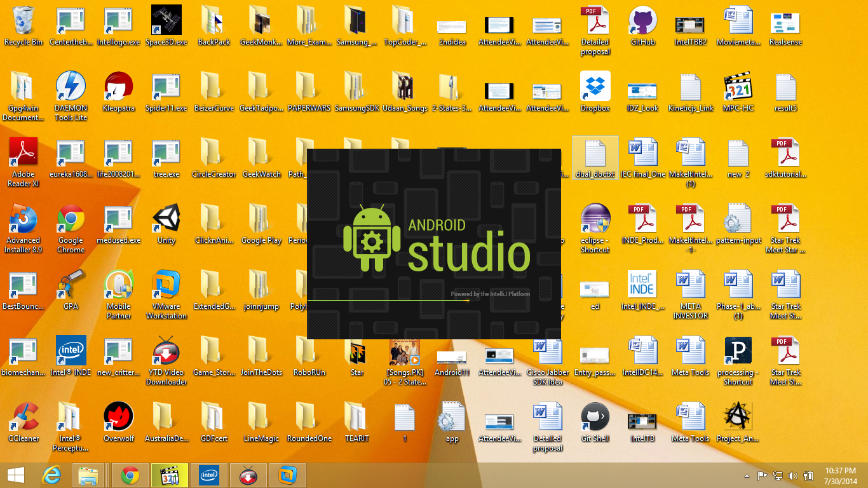Select Advanced Installer 8.9 desktop icon
The image size is (868, 488).
point(24,229)
